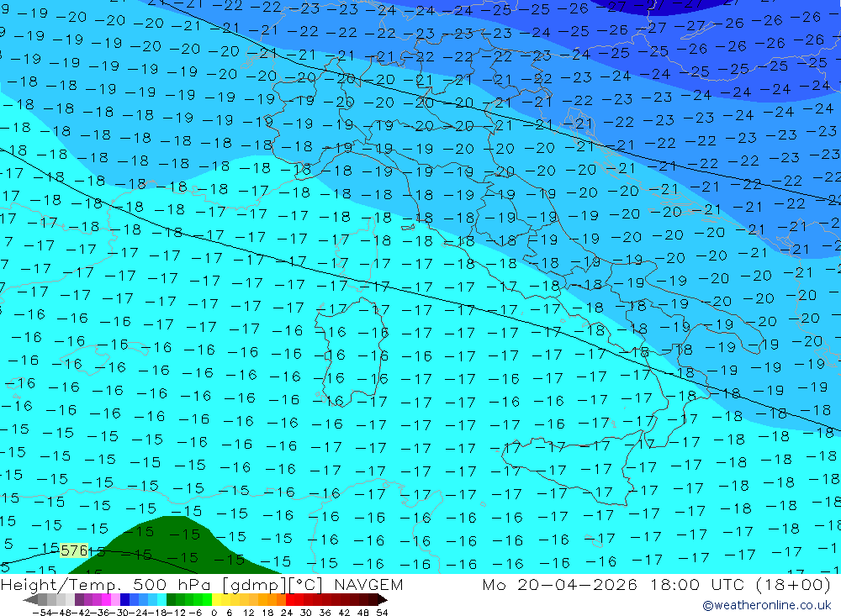Screen dimensions: 841x616
Task: Select the 576 height contour label
Action: click(x=74, y=550)
